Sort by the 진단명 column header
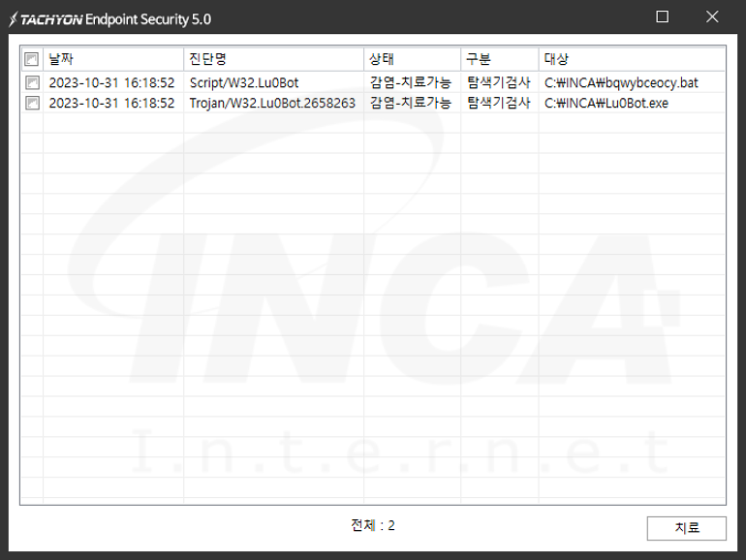This screenshot has width=746, height=560. coord(273,59)
